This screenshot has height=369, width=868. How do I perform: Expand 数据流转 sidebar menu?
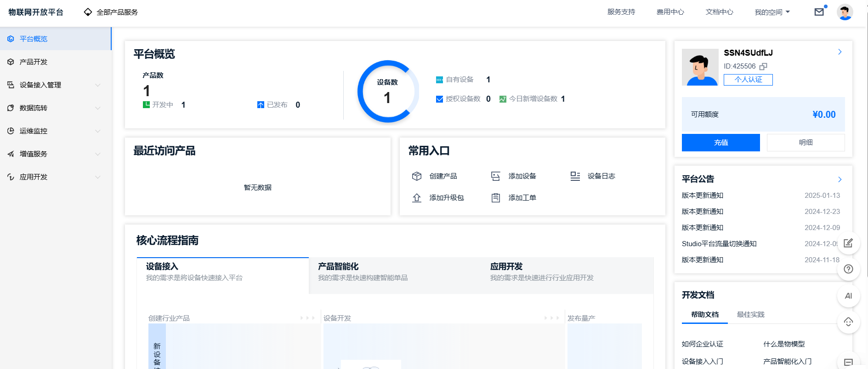(x=97, y=108)
